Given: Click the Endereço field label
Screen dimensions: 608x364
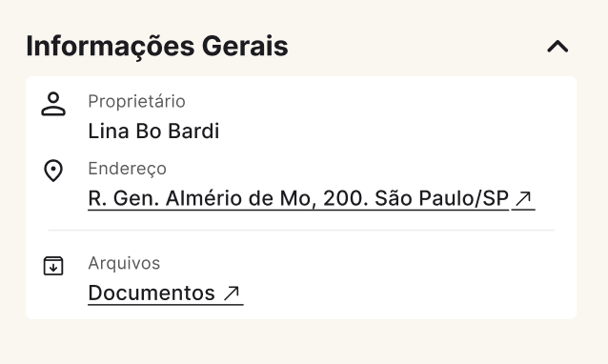Looking at the screenshot, I should (x=127, y=169).
